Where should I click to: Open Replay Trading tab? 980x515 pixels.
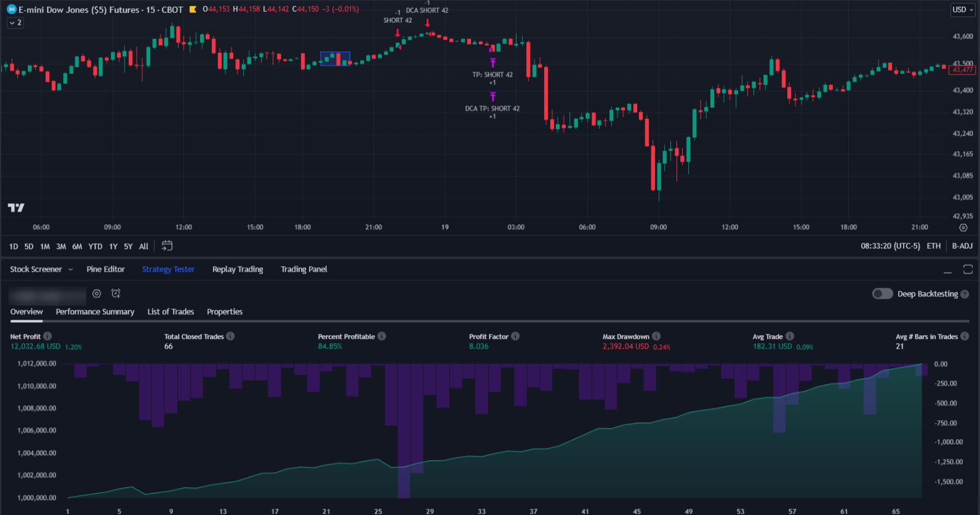coord(238,269)
